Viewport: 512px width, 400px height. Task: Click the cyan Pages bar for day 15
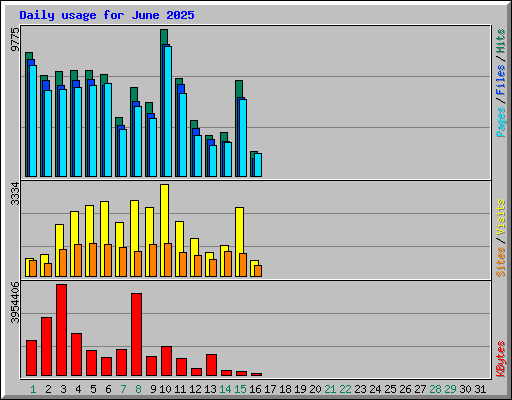(x=243, y=138)
